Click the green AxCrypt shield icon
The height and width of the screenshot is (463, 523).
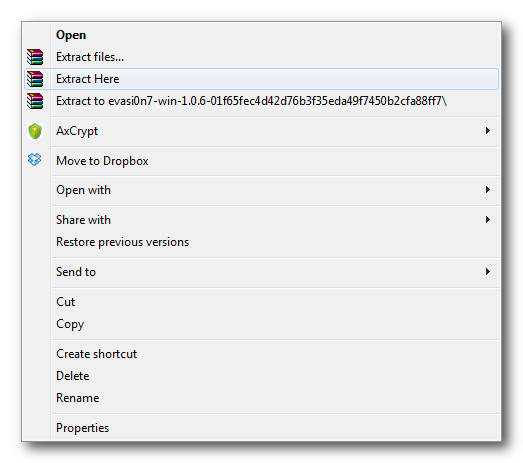pyautogui.click(x=35, y=131)
